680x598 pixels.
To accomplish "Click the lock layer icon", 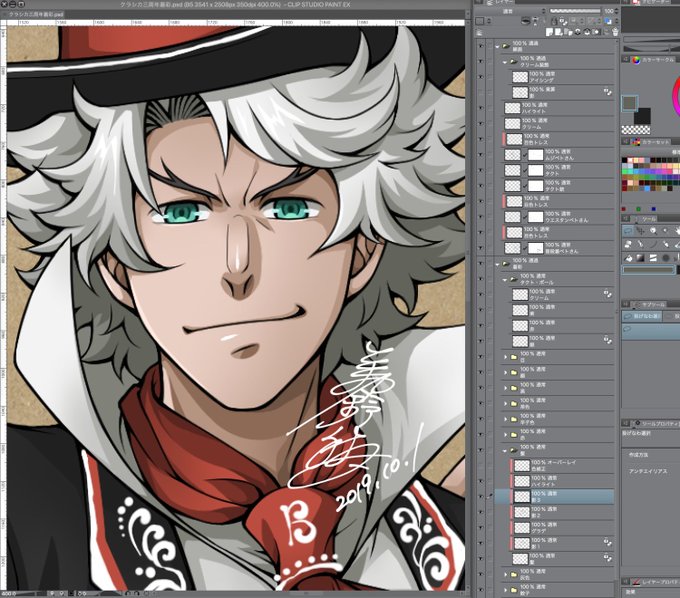I will (554, 21).
